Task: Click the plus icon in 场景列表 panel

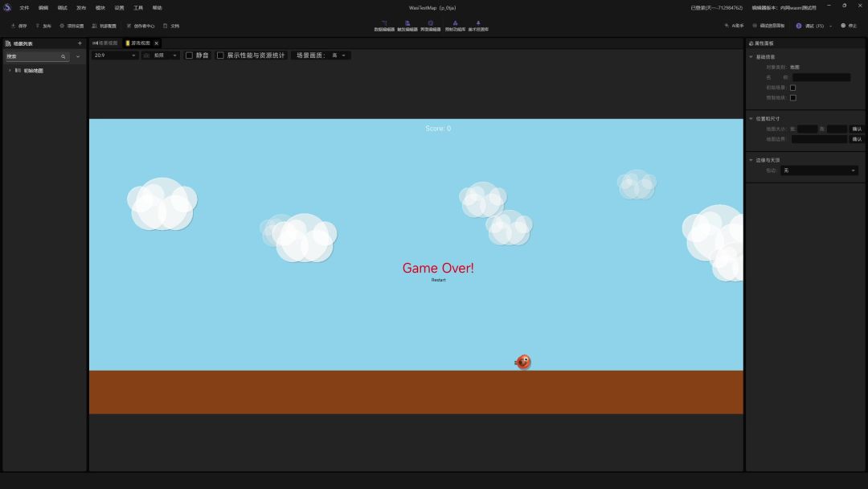Action: click(x=80, y=43)
